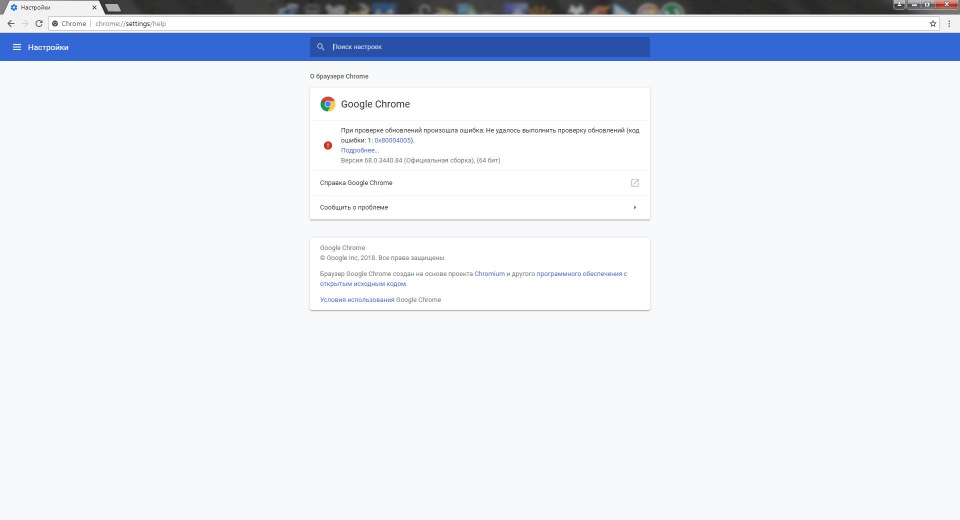Bookmark this page with the star icon
Viewport: 960px width, 520px height.
click(933, 23)
